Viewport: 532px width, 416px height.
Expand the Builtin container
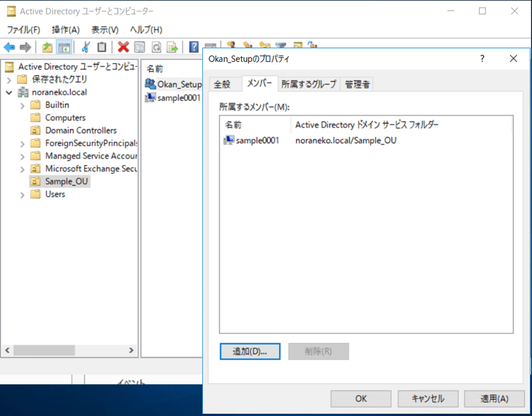click(x=22, y=106)
